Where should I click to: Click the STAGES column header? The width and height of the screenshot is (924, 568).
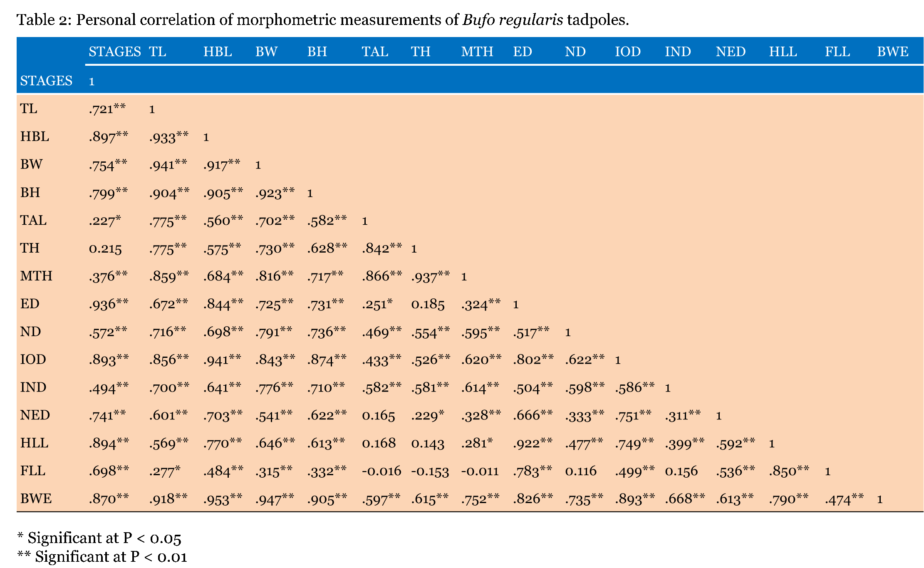coord(114,52)
